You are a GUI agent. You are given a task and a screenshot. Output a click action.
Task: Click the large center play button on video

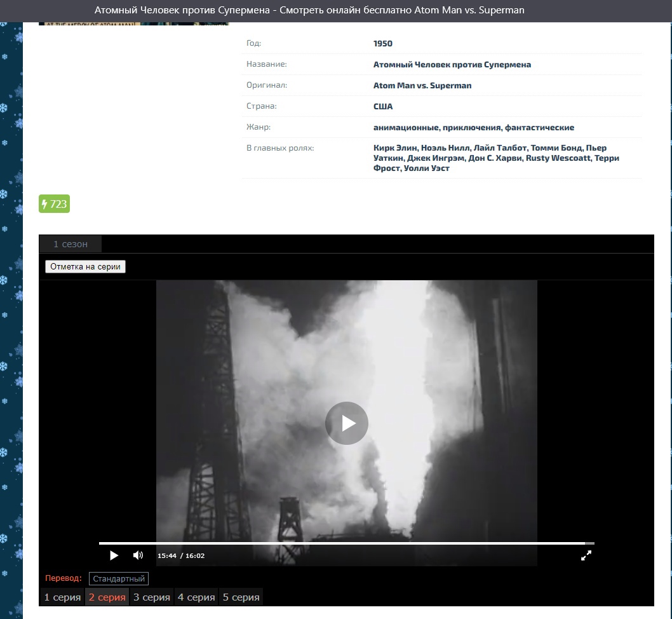coord(346,423)
